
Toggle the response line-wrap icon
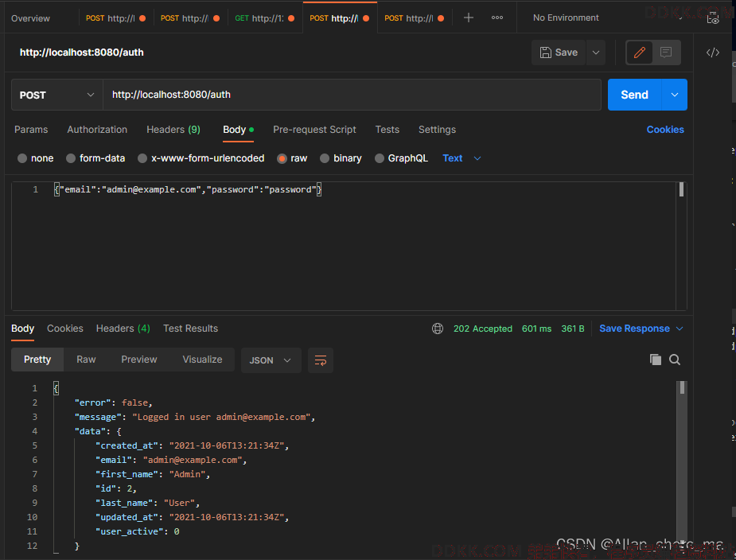click(321, 360)
